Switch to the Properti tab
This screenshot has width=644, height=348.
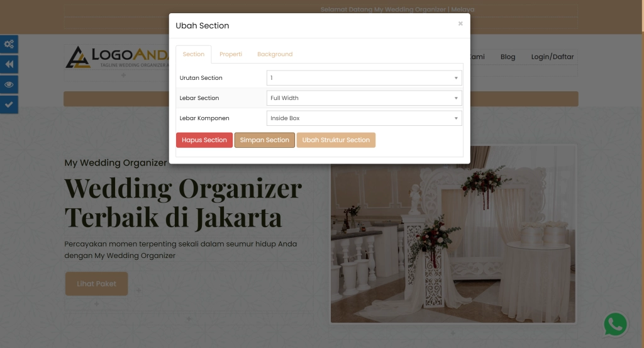pyautogui.click(x=230, y=54)
